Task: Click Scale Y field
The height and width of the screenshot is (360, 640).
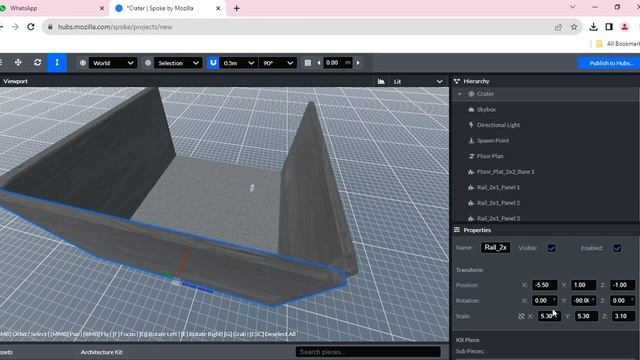Action: tap(586, 316)
